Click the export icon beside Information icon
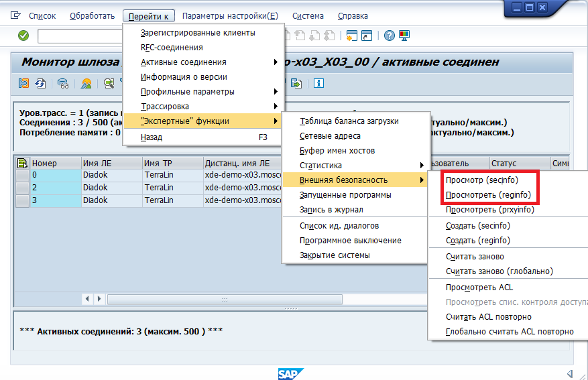 pyautogui.click(x=296, y=83)
